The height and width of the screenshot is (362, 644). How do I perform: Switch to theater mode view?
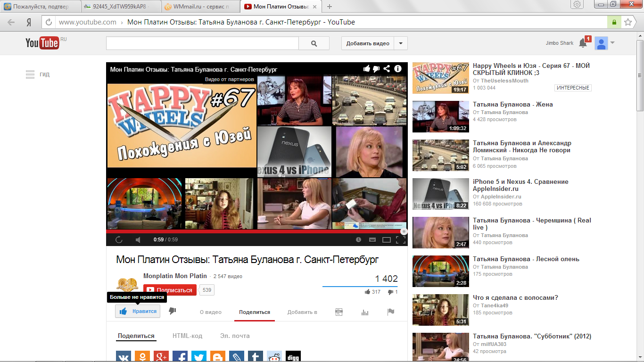pos(387,239)
